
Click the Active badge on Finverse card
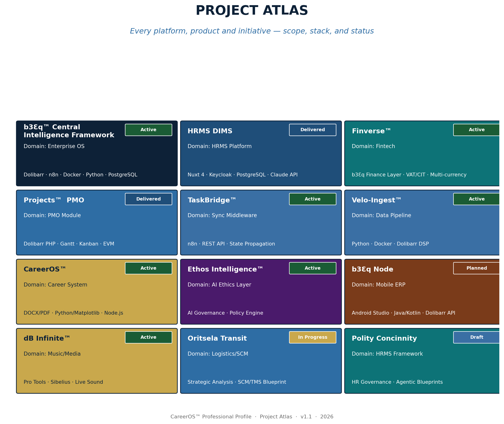[x=476, y=130]
